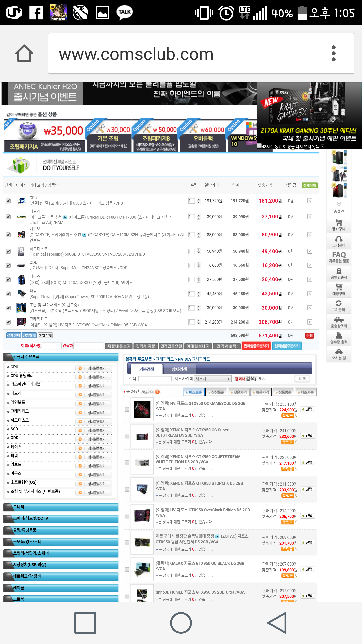Viewport: 362px width, 644px height.
Task: Sort products by 베스트순
Action: pyautogui.click(x=194, y=392)
